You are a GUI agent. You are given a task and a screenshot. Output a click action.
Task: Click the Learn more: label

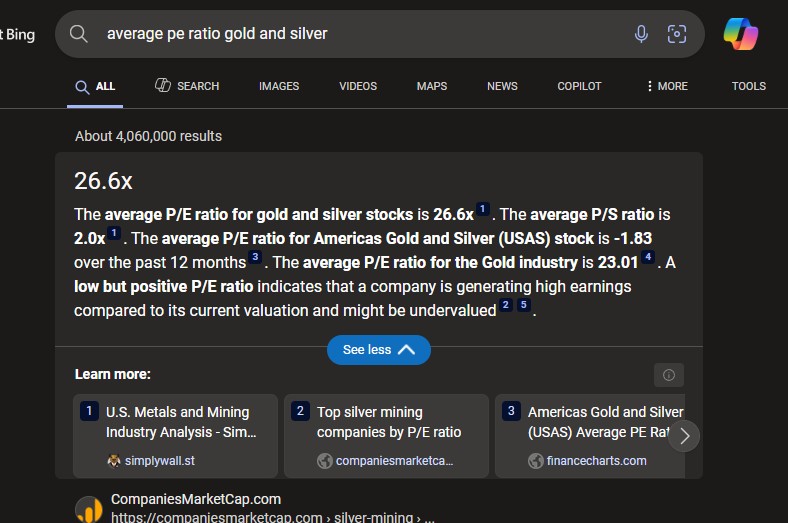pyautogui.click(x=113, y=374)
